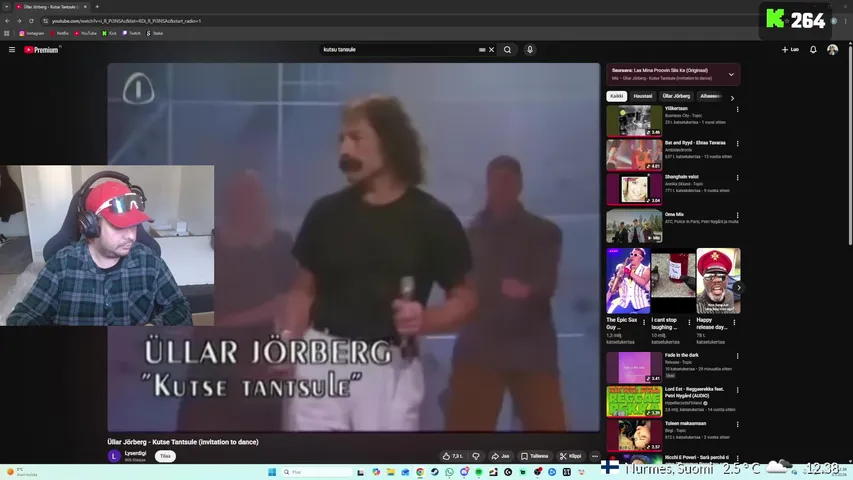Open the Stake bookmark

154,33
